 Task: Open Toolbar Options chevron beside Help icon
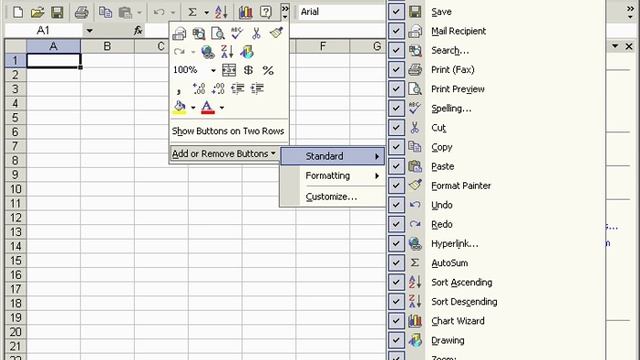(285, 12)
